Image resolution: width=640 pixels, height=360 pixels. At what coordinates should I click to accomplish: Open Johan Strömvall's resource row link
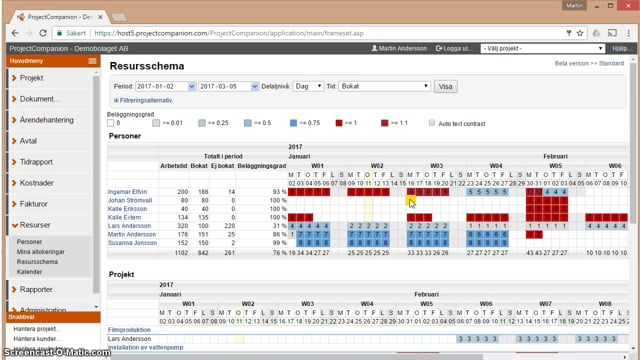point(130,200)
